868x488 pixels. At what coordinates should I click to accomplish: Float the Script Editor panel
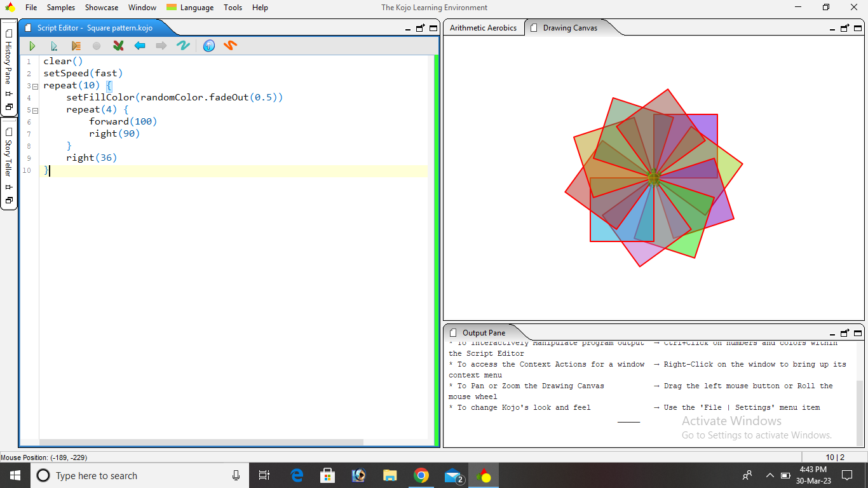coord(421,28)
